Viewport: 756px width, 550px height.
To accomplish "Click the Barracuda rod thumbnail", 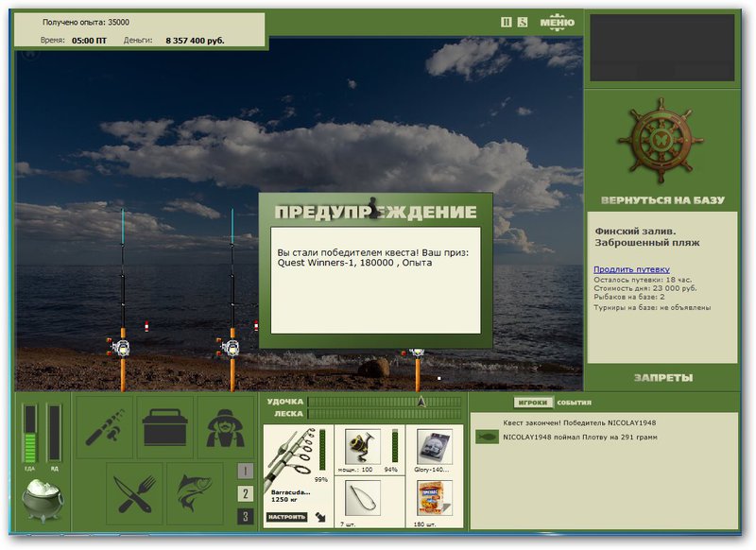I will click(292, 458).
